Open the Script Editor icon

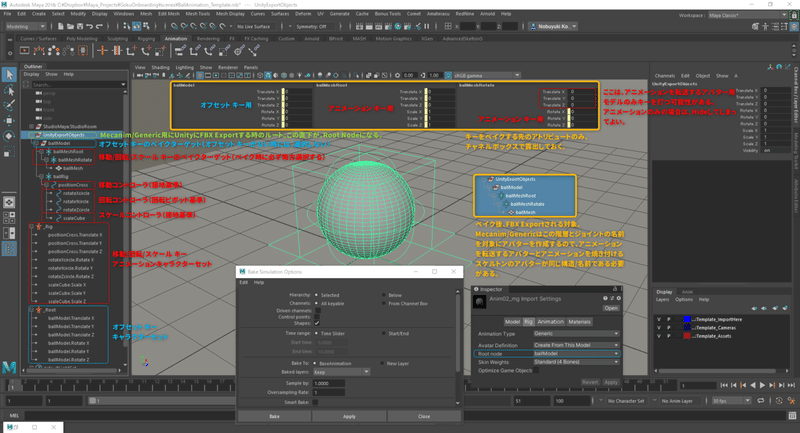(792, 416)
